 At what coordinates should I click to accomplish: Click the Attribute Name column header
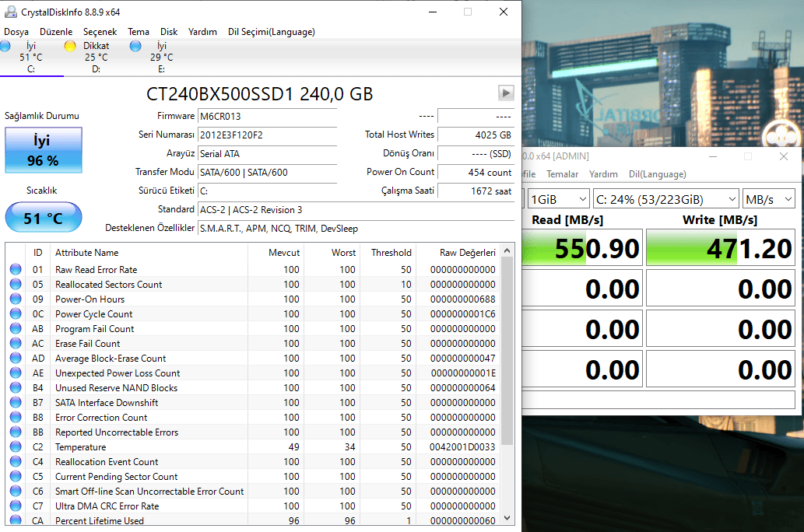pyautogui.click(x=149, y=252)
